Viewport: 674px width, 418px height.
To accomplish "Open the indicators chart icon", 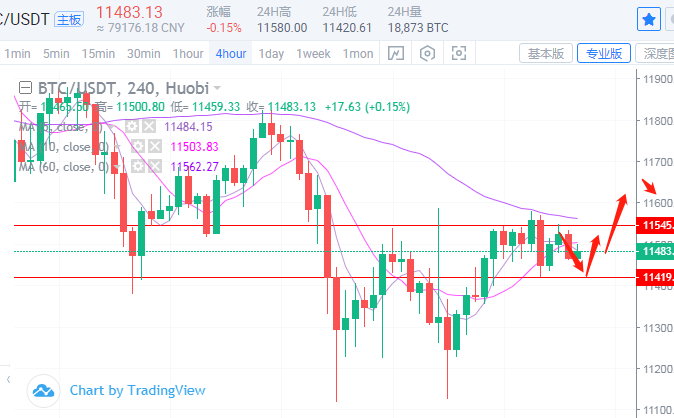I will point(397,54).
